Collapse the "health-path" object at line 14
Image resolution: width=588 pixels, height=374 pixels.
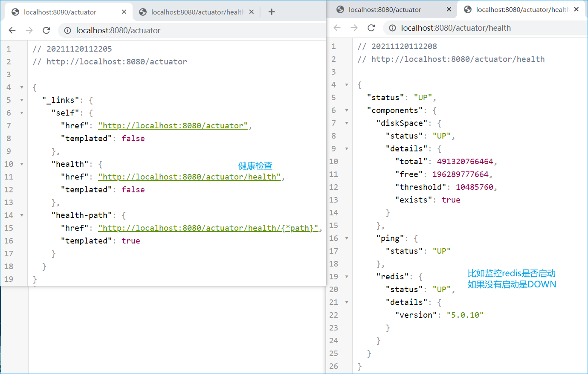point(22,215)
